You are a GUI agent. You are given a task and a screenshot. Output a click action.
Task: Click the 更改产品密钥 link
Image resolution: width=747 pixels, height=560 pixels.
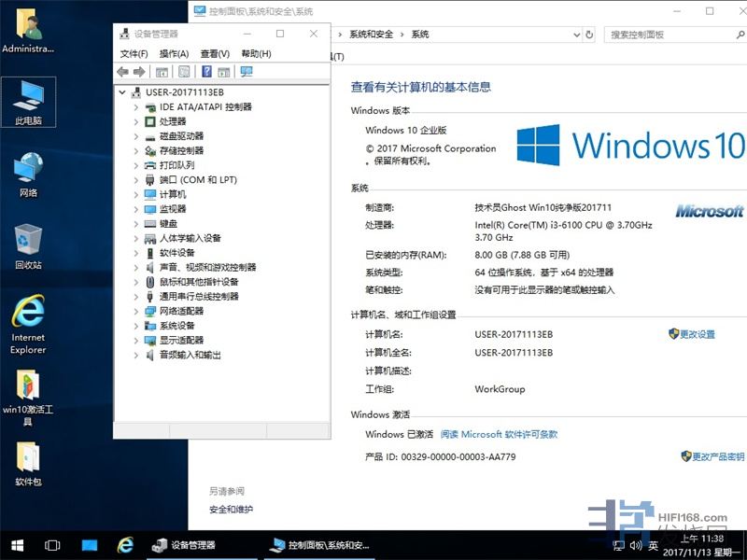717,456
